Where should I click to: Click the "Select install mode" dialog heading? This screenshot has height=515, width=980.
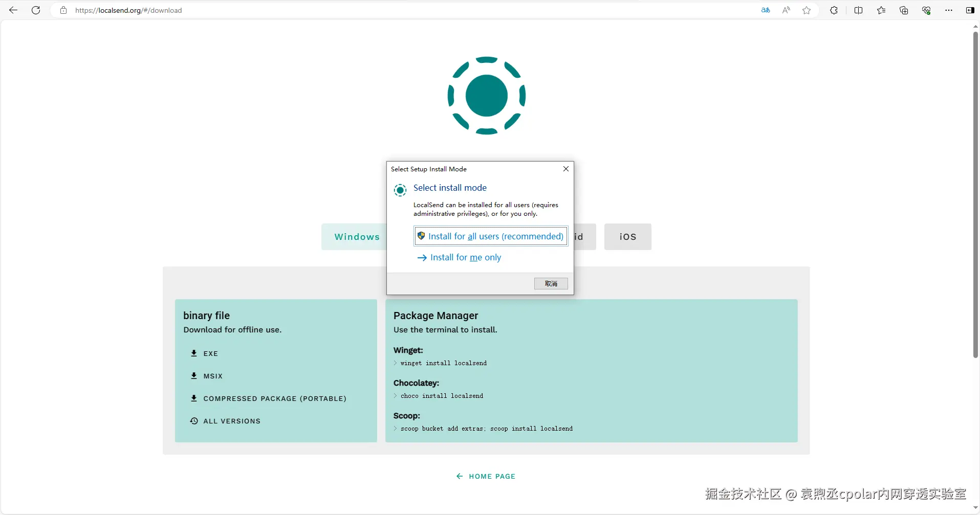coord(450,188)
